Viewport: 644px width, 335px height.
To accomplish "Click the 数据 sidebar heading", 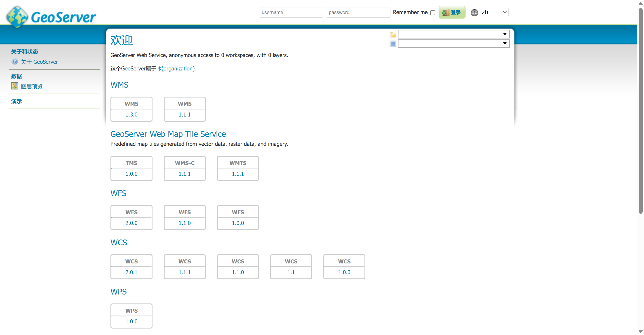I will [x=17, y=76].
